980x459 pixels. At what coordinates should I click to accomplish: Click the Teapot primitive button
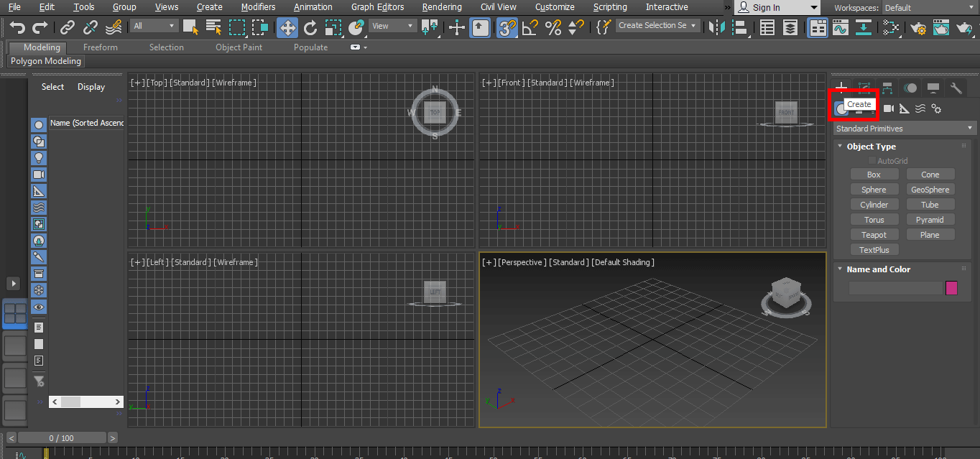pos(874,235)
